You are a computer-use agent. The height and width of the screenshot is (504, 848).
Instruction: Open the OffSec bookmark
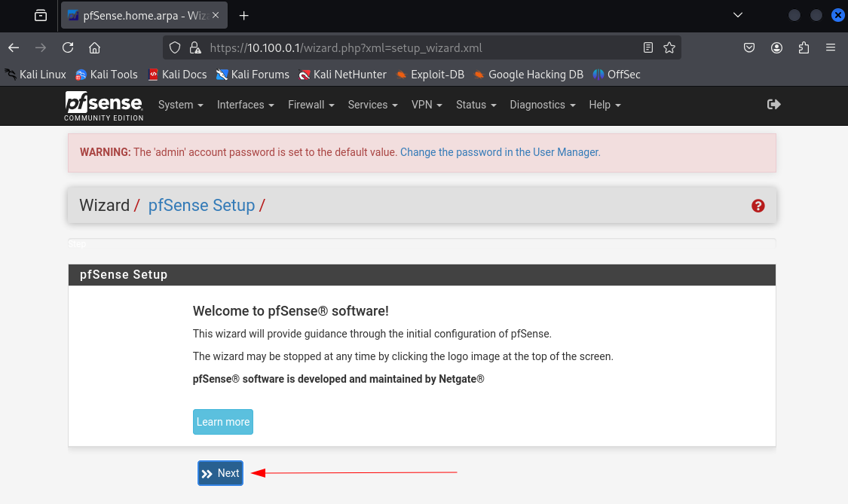pyautogui.click(x=617, y=75)
